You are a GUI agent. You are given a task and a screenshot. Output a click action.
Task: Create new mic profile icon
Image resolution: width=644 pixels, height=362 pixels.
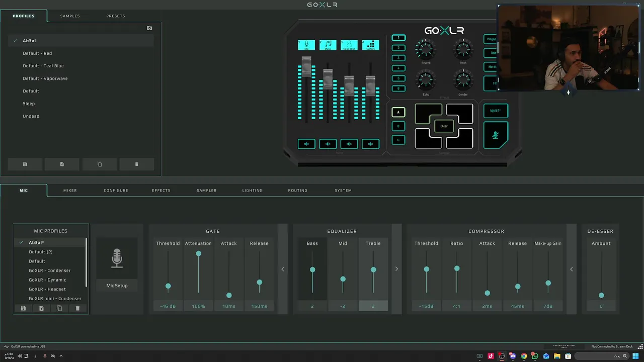[x=41, y=308]
